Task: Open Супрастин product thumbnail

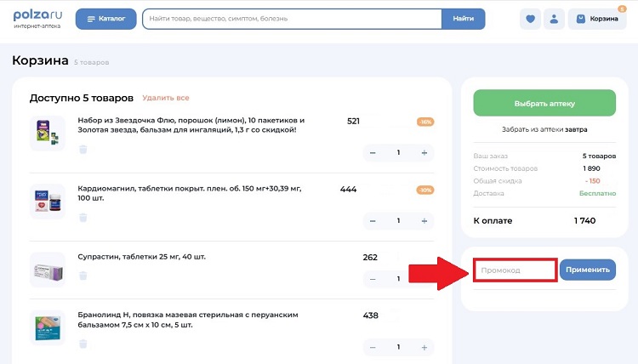Action: click(x=47, y=270)
